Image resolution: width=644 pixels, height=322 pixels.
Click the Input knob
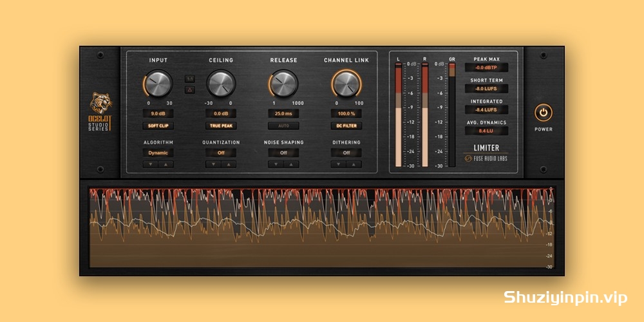[x=158, y=83]
